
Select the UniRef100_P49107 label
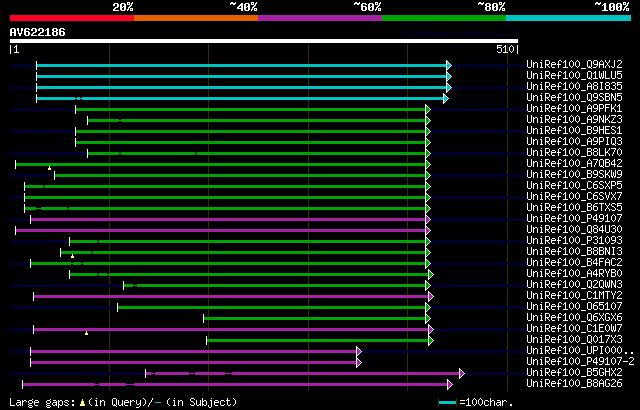(574, 218)
